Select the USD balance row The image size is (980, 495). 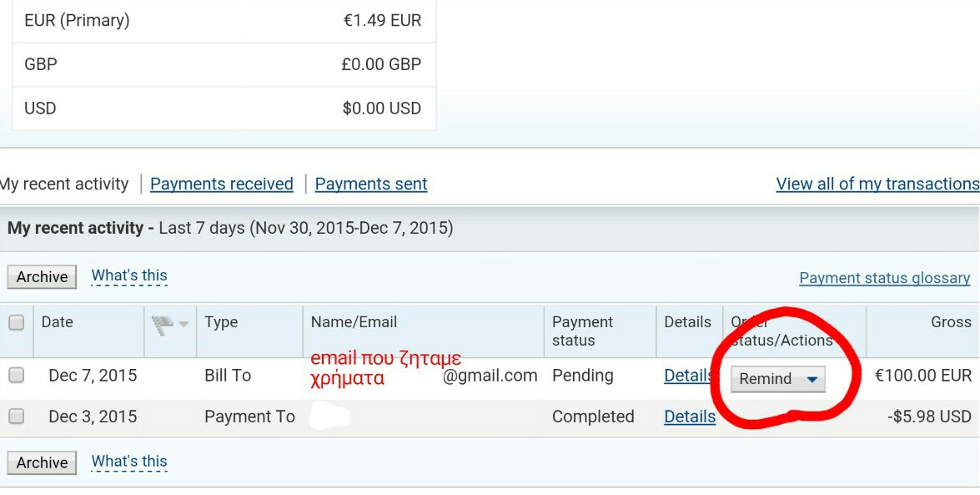(x=224, y=109)
